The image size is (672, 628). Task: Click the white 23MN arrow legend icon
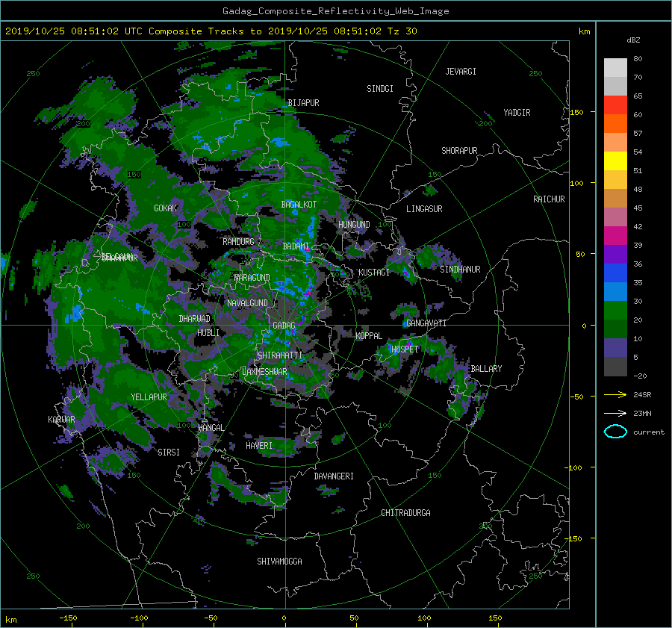click(615, 413)
